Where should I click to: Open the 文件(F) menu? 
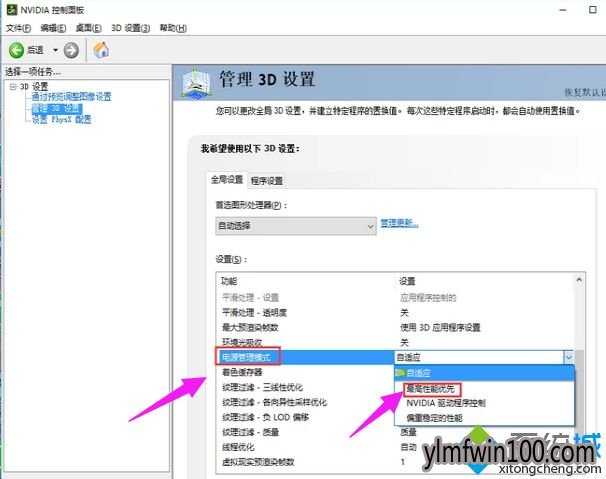(x=18, y=28)
